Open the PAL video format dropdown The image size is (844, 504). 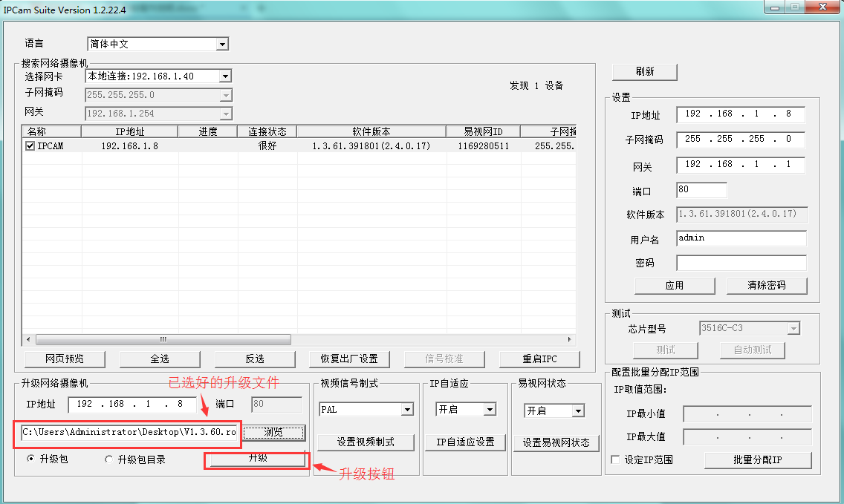coord(406,410)
